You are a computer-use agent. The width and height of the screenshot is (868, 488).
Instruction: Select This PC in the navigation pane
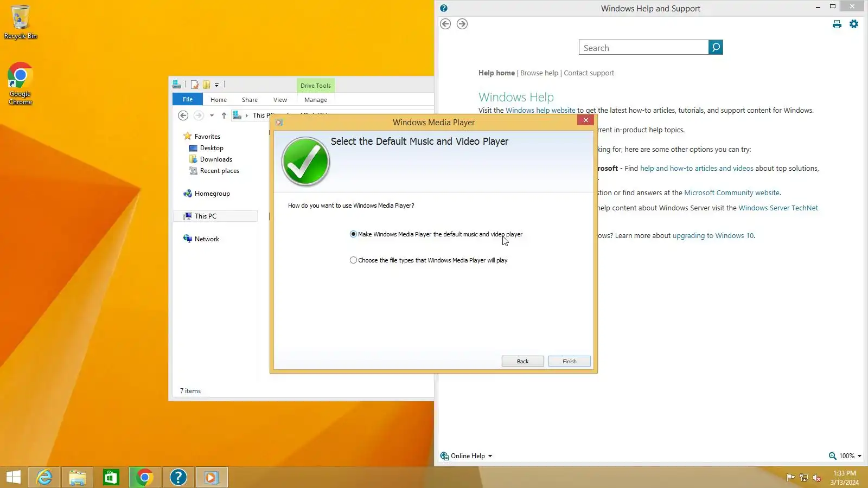point(215,216)
